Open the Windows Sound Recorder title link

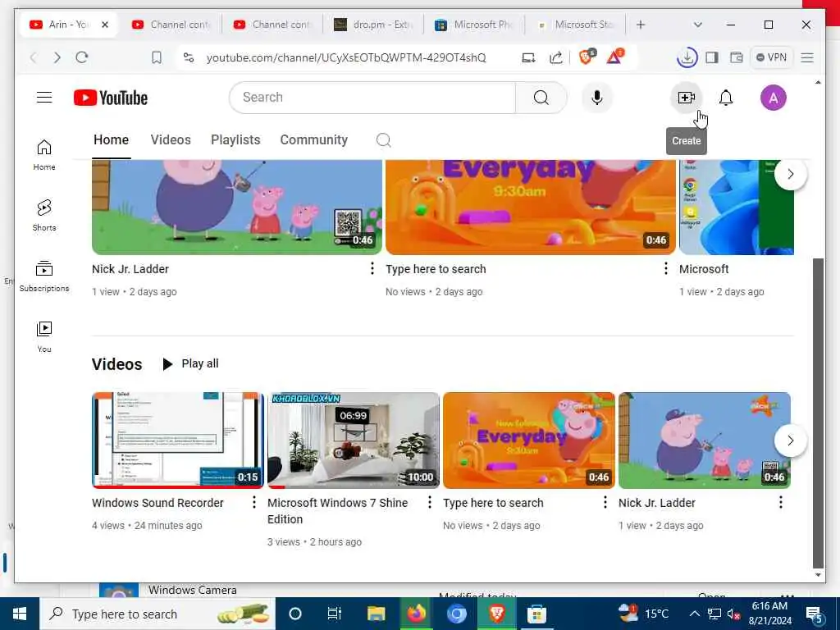(157, 503)
